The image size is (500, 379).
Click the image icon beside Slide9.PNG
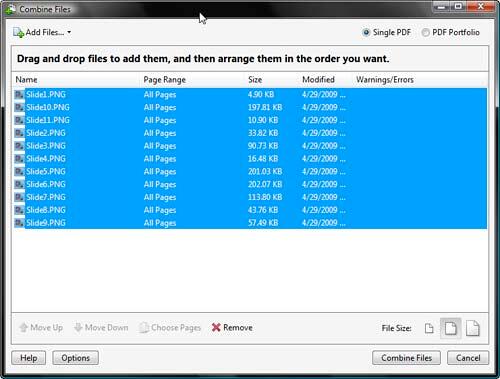click(x=19, y=223)
